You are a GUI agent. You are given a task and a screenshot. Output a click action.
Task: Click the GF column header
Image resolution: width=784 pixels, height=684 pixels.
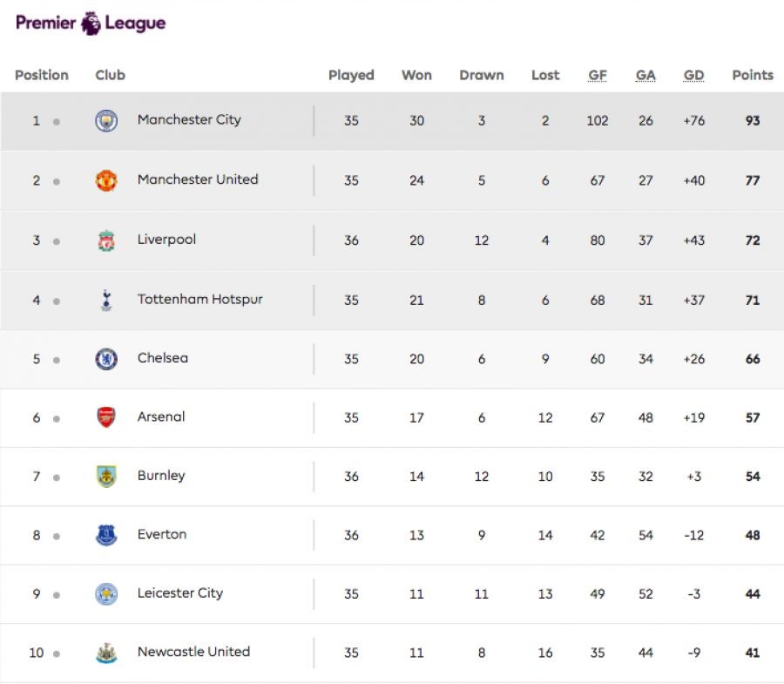(x=598, y=76)
